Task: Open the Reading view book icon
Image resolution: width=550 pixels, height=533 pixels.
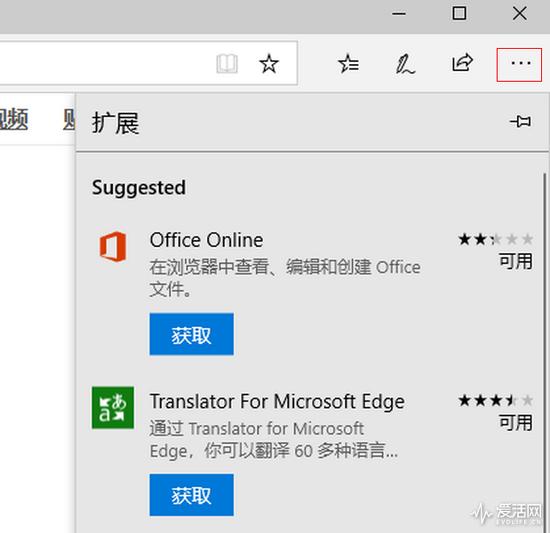Action: click(x=227, y=64)
